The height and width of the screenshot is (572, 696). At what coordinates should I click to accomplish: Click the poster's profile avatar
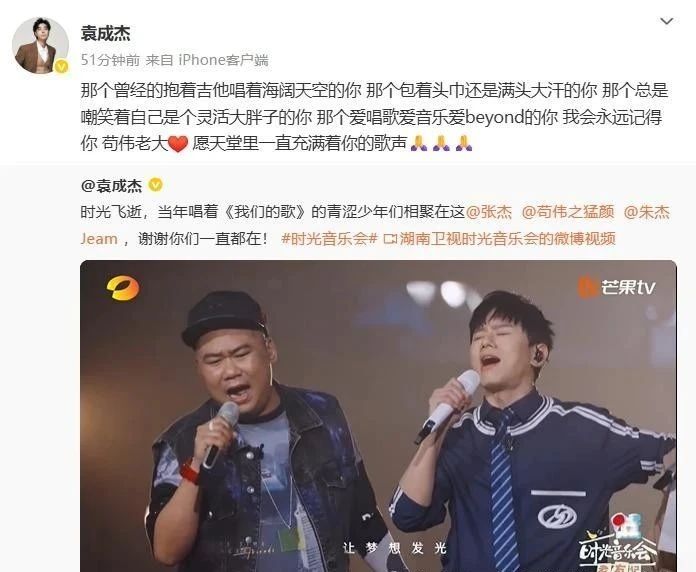pyautogui.click(x=40, y=45)
